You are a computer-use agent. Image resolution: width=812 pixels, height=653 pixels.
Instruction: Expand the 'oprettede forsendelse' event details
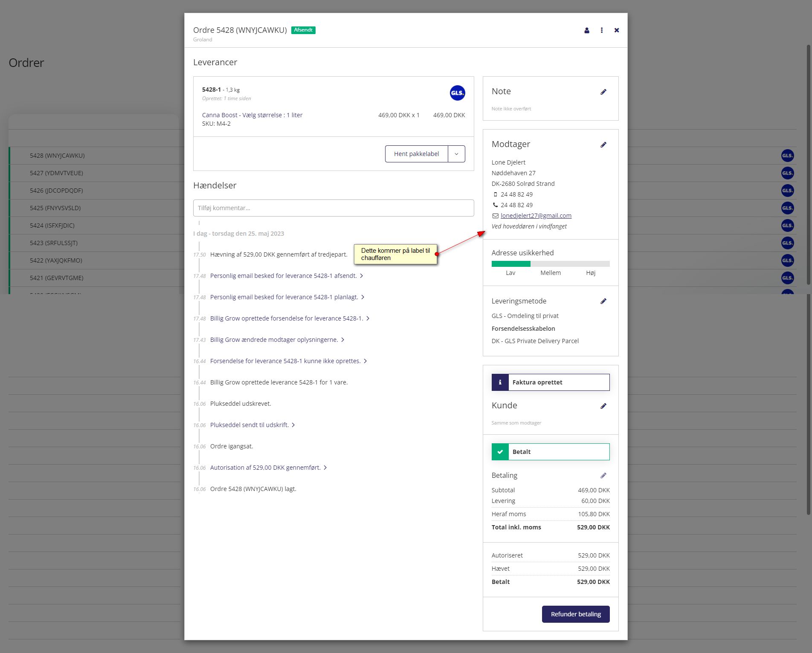368,318
